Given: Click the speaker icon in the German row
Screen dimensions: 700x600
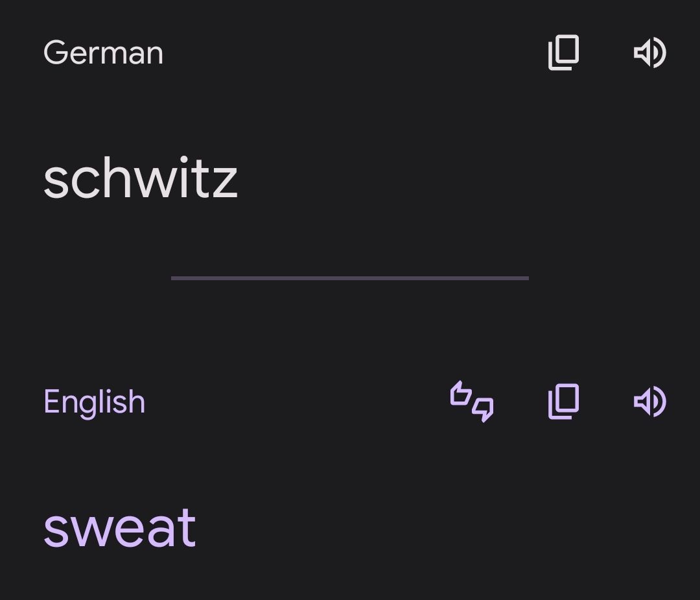Looking at the screenshot, I should click(650, 53).
